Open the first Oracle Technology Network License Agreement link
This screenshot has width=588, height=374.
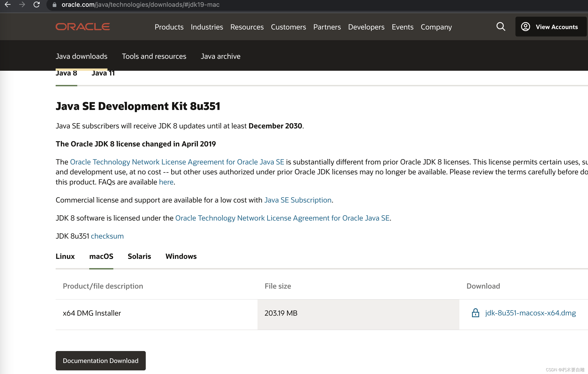(177, 162)
